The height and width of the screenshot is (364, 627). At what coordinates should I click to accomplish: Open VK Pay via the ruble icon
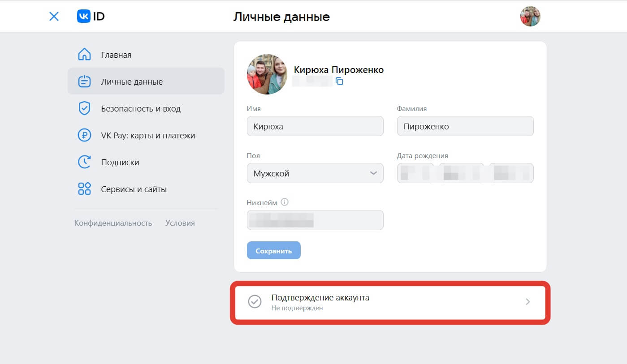click(x=84, y=135)
